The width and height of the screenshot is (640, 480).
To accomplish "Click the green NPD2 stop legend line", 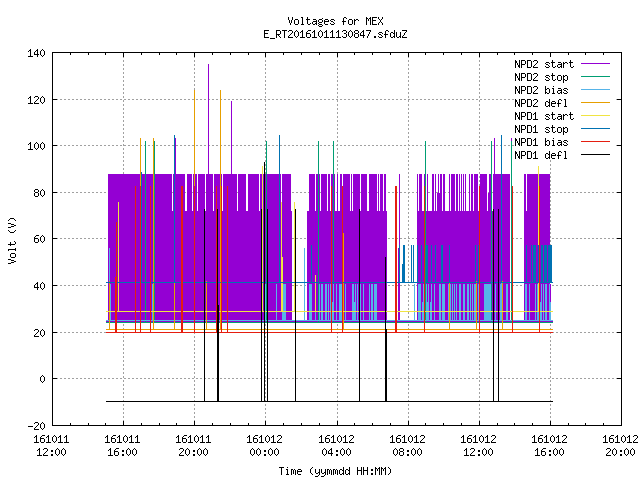I will (x=595, y=77).
